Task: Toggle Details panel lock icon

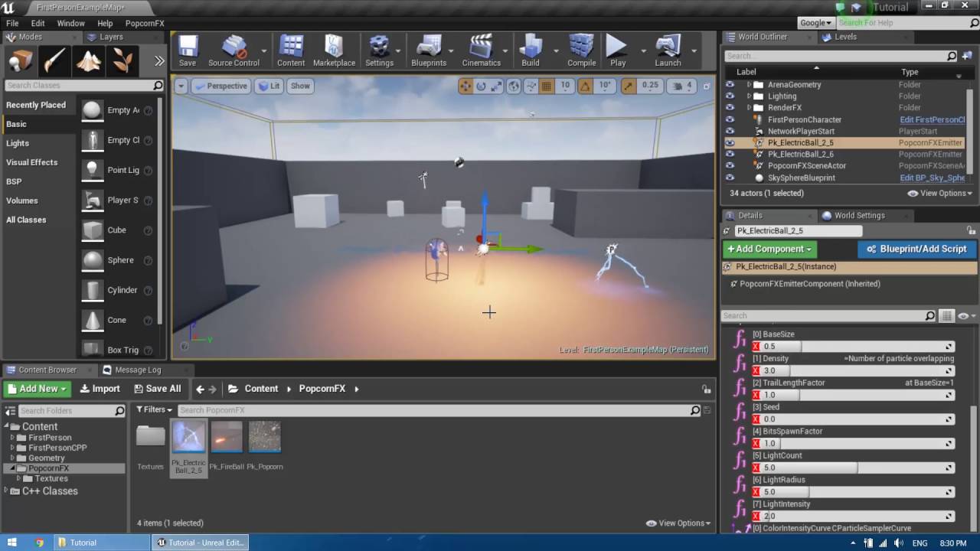Action: pyautogui.click(x=972, y=230)
